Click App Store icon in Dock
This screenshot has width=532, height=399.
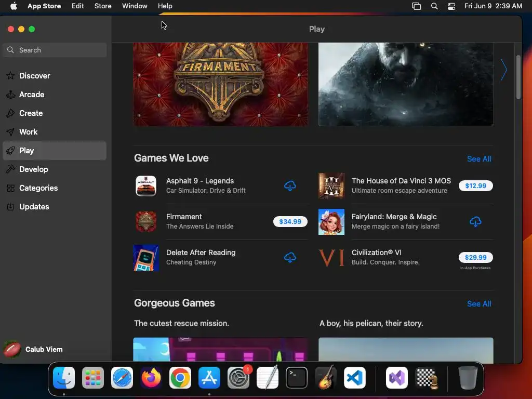[x=209, y=378]
